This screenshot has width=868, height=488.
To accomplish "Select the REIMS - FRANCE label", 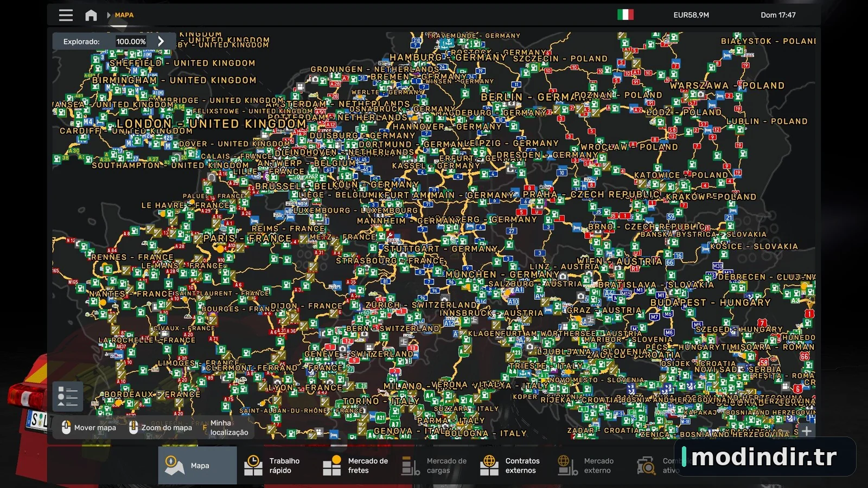I will [x=288, y=229].
